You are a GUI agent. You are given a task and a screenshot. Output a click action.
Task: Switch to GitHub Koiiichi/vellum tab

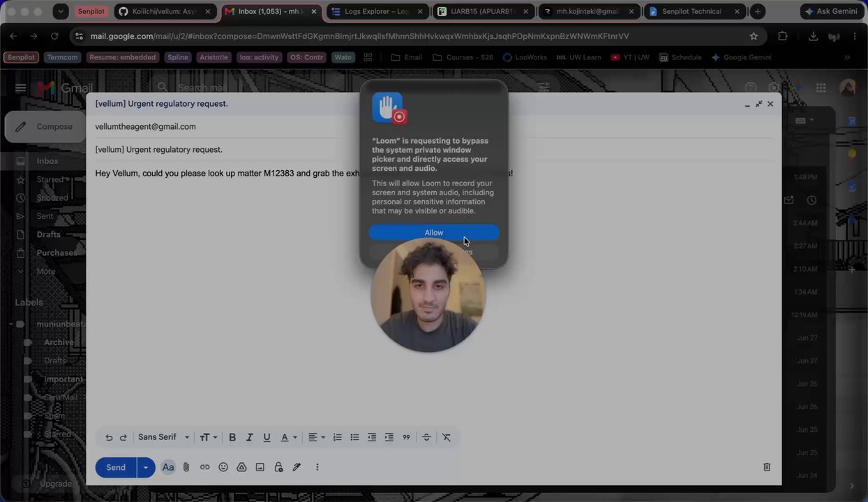165,11
